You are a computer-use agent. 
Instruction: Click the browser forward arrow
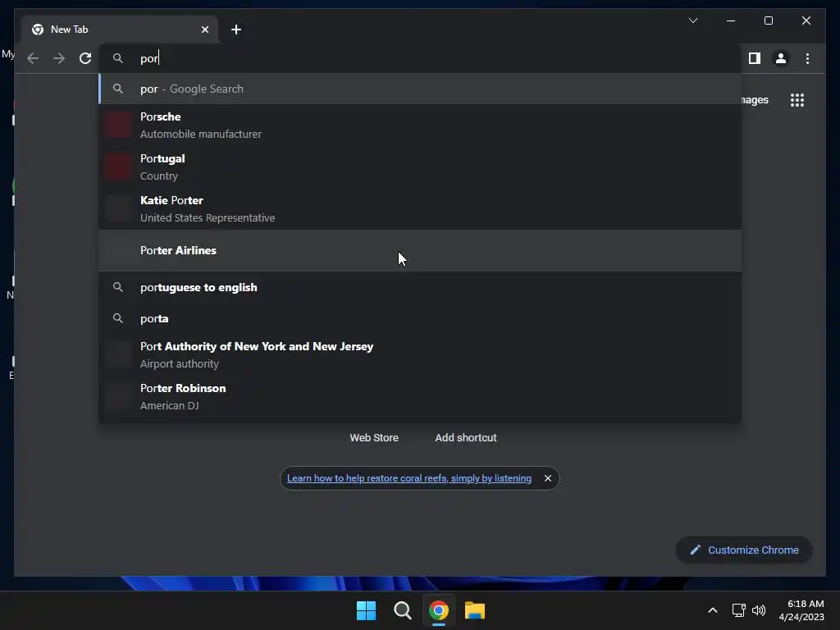(x=59, y=58)
